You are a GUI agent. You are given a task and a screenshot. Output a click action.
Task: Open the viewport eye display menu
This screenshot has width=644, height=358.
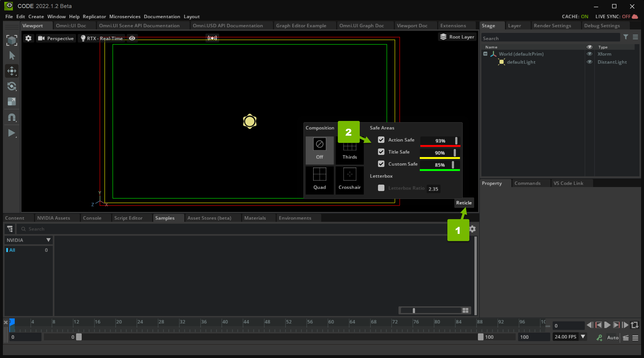(x=132, y=38)
